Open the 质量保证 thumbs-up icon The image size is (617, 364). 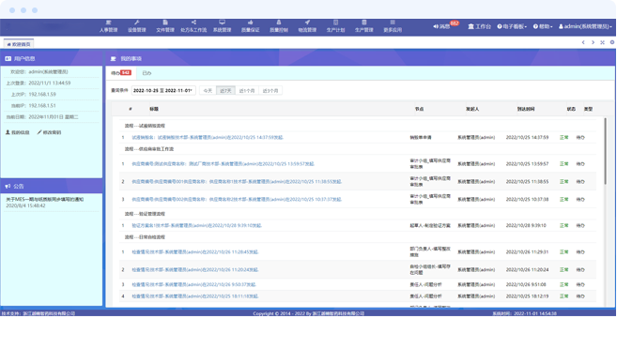pos(250,23)
